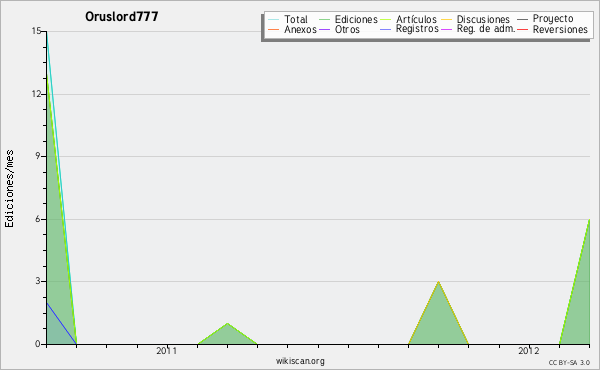Click the Registros legend entry
The height and width of the screenshot is (370, 600).
(x=409, y=29)
